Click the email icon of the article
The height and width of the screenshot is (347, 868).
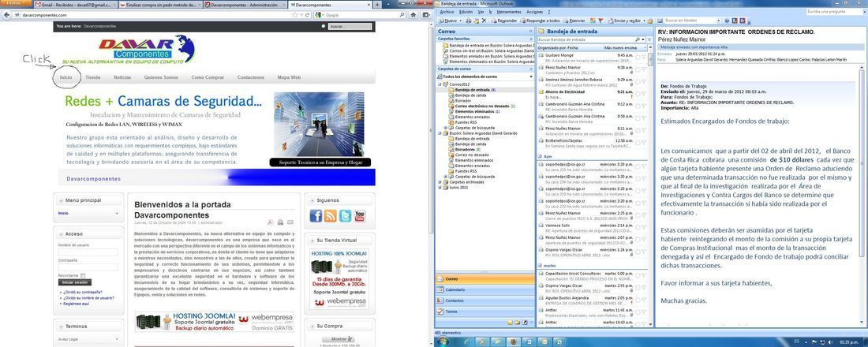tap(290, 222)
